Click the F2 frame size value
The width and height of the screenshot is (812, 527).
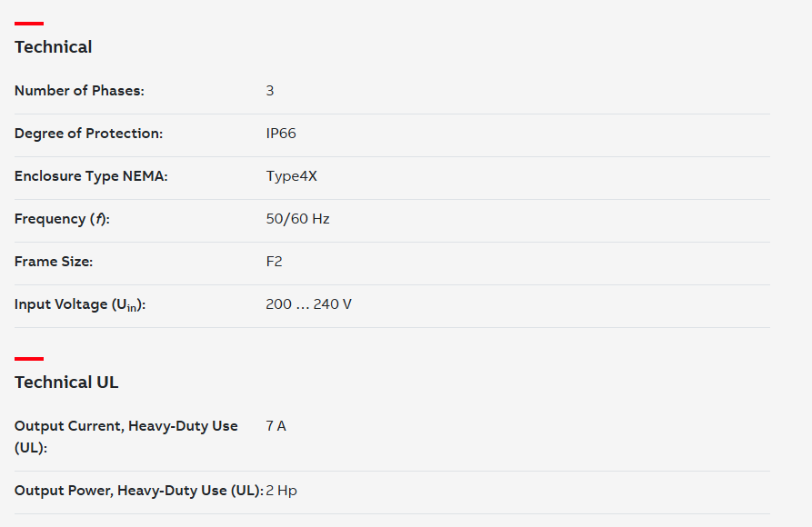274,262
